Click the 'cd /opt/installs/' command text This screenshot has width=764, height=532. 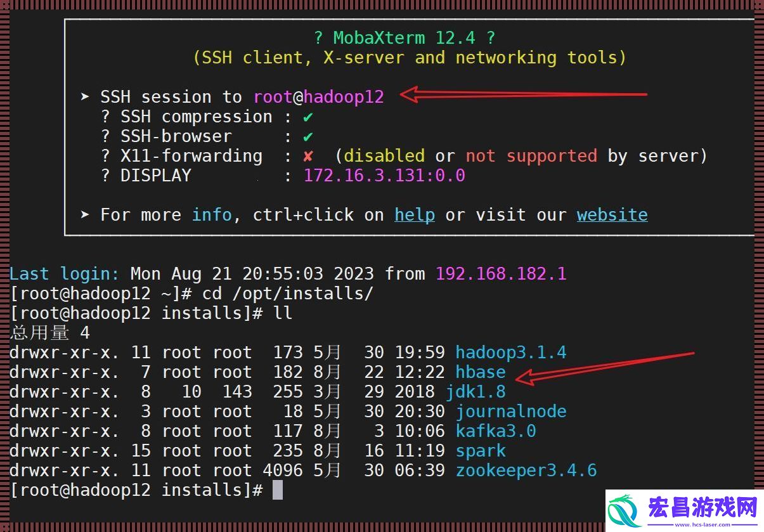(288, 294)
